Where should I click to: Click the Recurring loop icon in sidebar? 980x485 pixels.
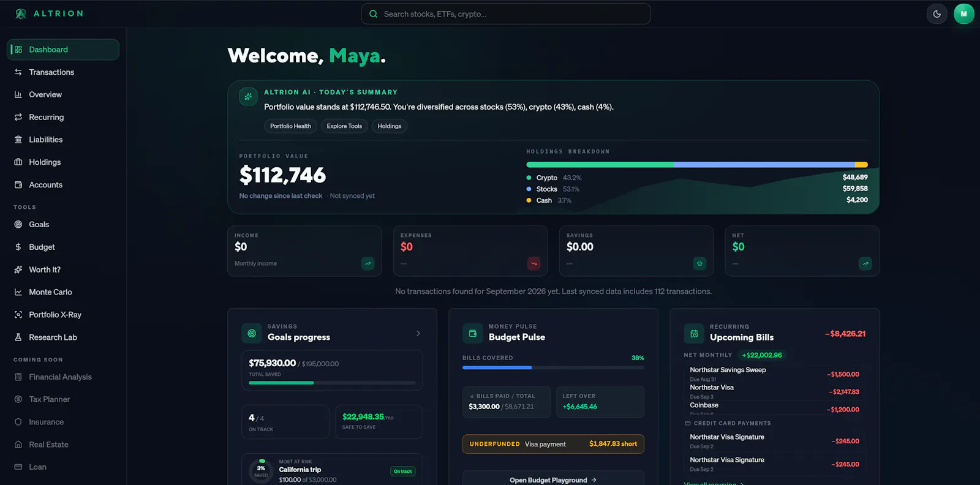click(x=18, y=117)
